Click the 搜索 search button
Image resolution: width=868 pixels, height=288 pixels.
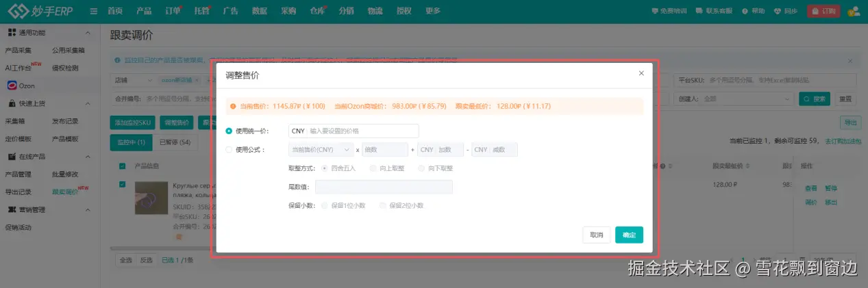(815, 99)
